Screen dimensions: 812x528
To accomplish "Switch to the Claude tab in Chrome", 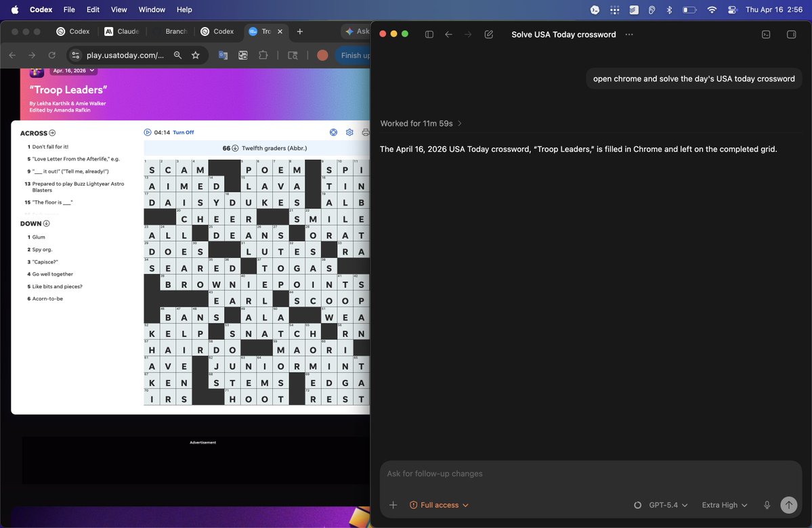I will 122,32.
